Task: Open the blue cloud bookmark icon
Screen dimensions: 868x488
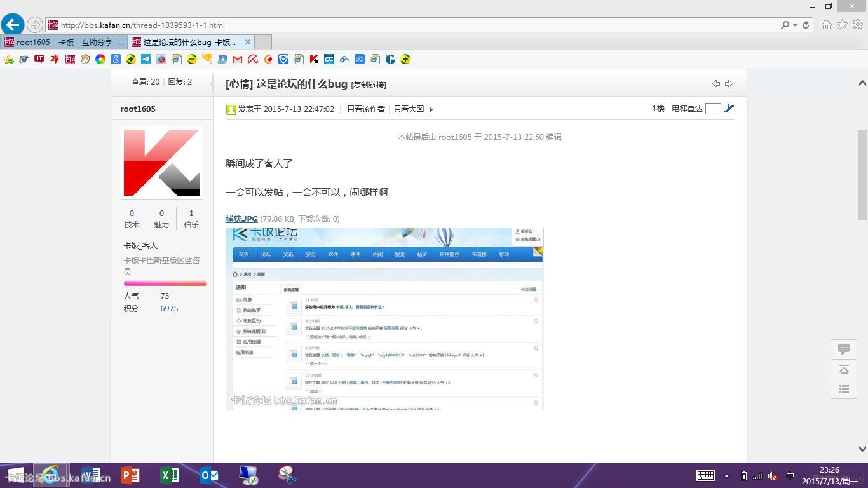Action: 360,59
